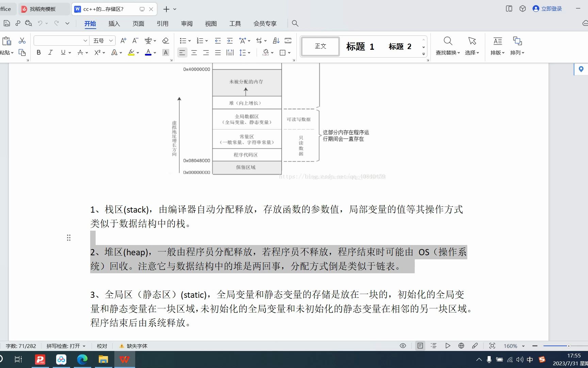Select the Bold formatting icon
588x368 pixels.
coord(38,52)
